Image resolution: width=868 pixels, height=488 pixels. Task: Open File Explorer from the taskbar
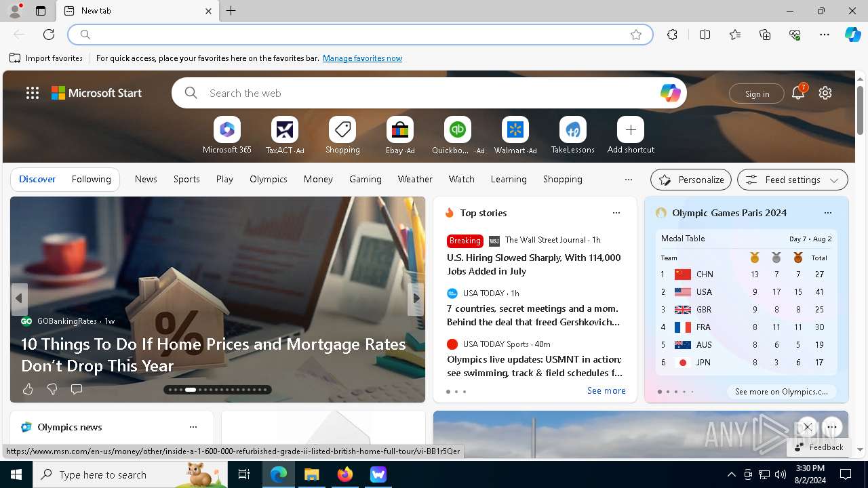pos(311,474)
